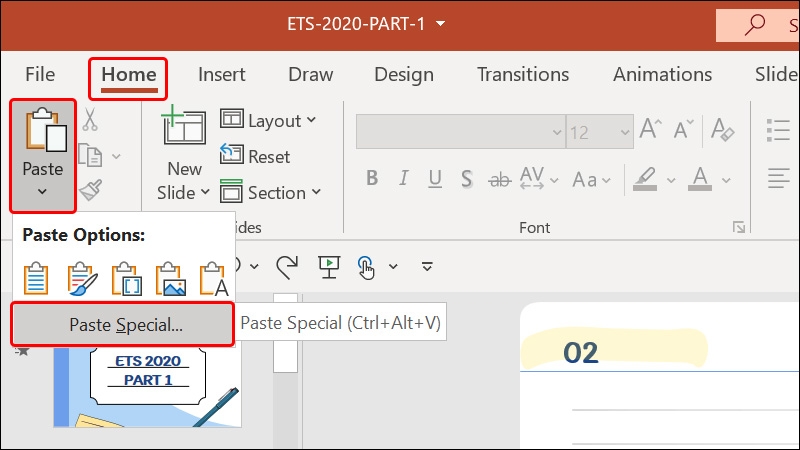Open font size 12 combo box
The width and height of the screenshot is (800, 450).
(x=600, y=132)
